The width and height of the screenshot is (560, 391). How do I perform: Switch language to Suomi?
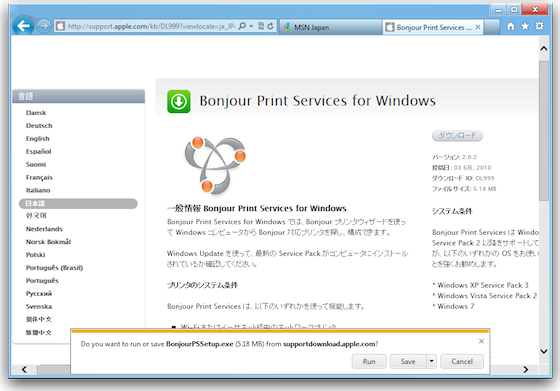pos(36,164)
